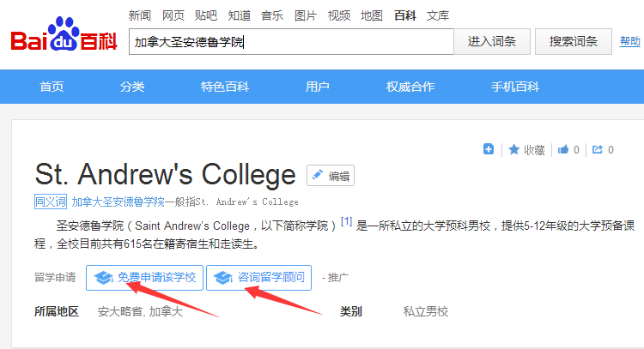Viewport: 644px width, 349px height.
Task: Open the 网页 top navigation link
Action: click(x=173, y=15)
